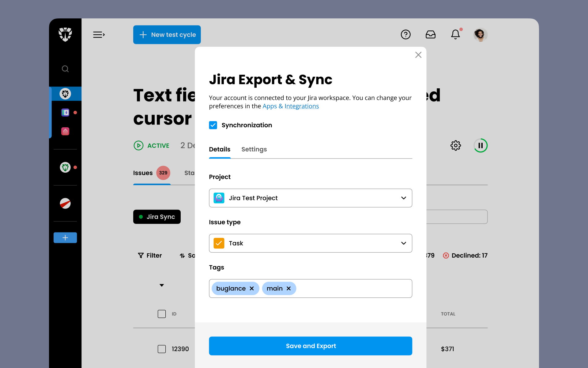588x368 pixels.
Task: Click the Jira Sync button
Action: [x=157, y=217]
